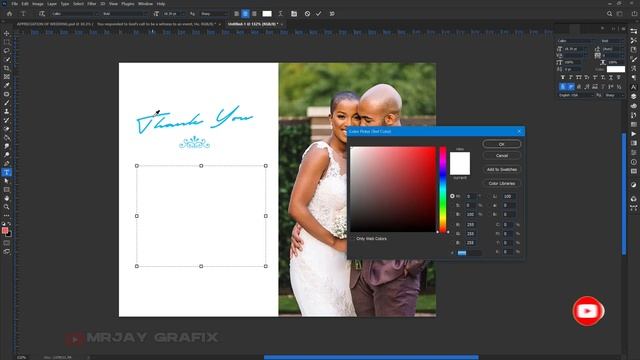Screen dimensions: 640x360
Task: Select the Crop tool
Action: pyautogui.click(x=7, y=68)
